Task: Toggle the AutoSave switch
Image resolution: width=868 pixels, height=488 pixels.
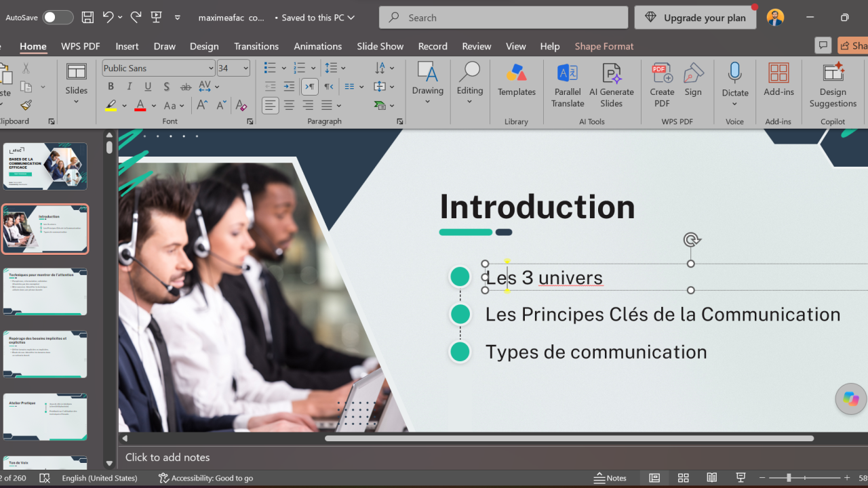Action: (x=58, y=18)
